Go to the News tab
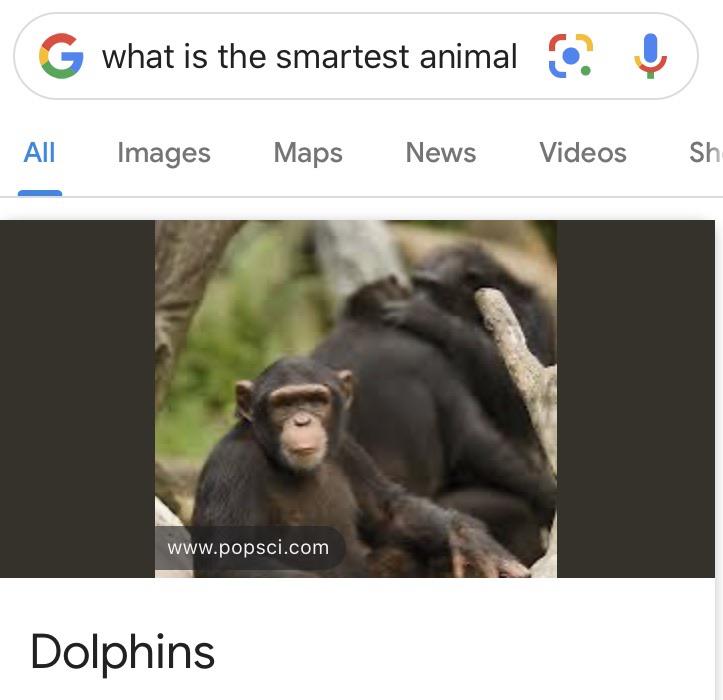 point(441,153)
